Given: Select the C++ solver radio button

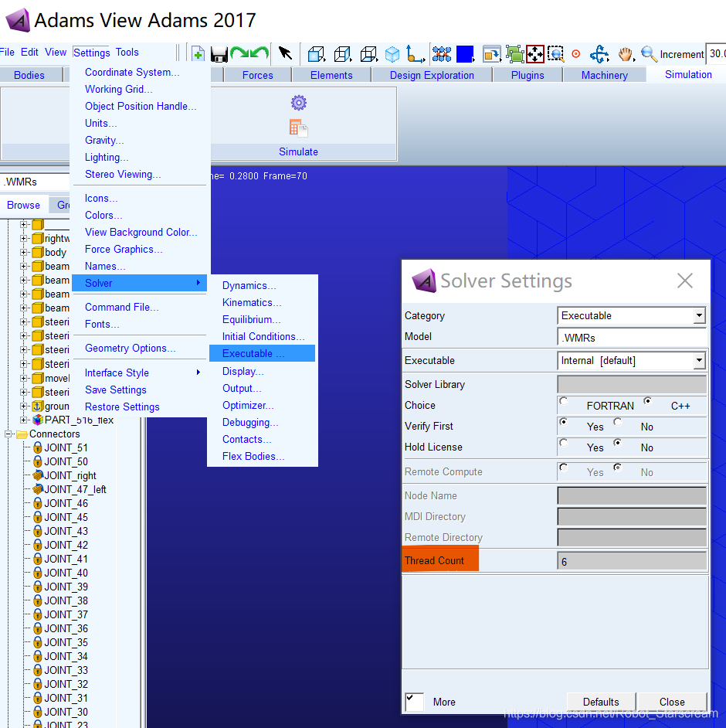Looking at the screenshot, I should pos(647,400).
